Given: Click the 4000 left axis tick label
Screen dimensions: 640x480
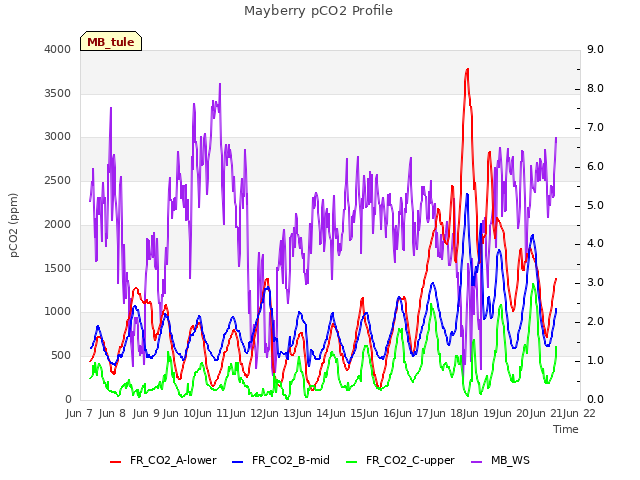Looking at the screenshot, I should (x=58, y=49).
